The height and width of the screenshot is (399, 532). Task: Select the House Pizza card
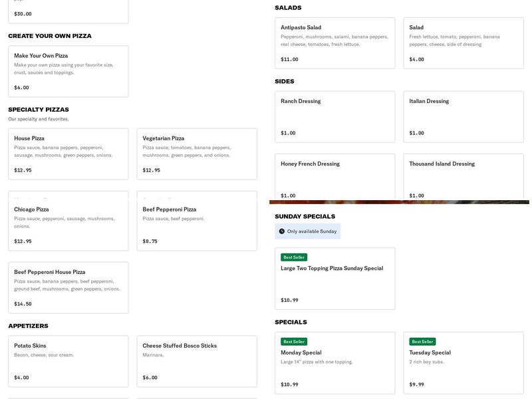(68, 154)
